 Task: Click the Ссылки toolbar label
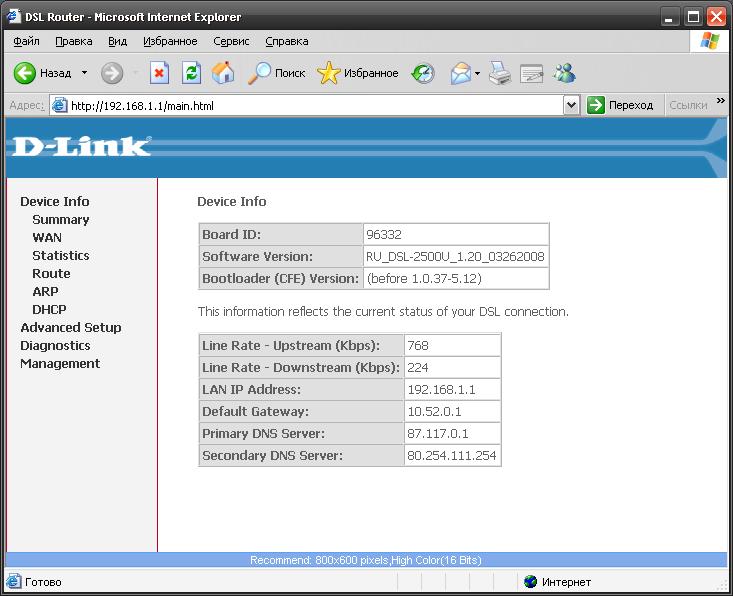(x=688, y=105)
